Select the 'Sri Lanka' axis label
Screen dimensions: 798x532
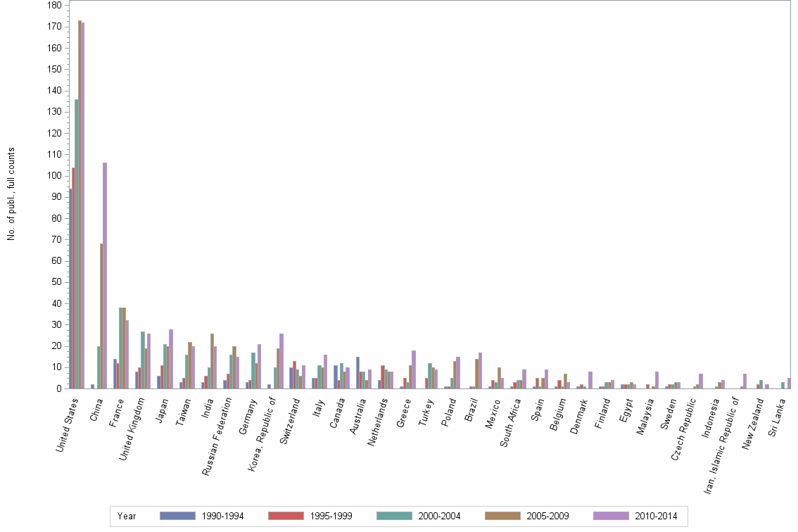point(780,418)
